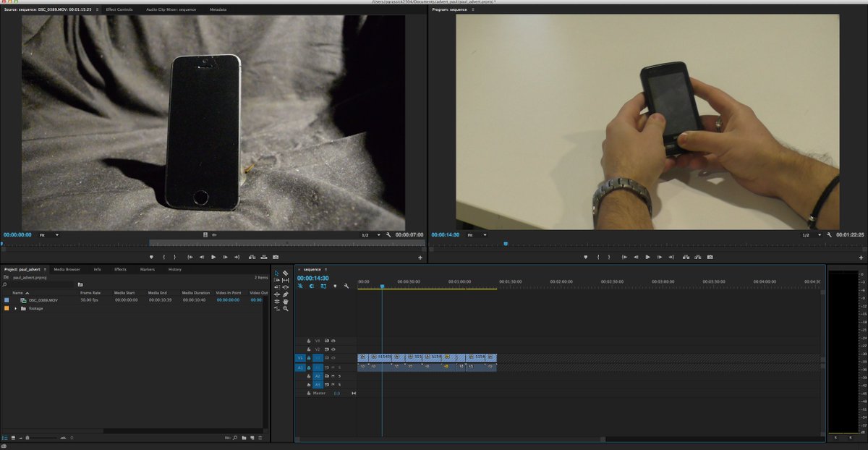
Task: Toggle V1 source patching button
Action: [x=300, y=358]
